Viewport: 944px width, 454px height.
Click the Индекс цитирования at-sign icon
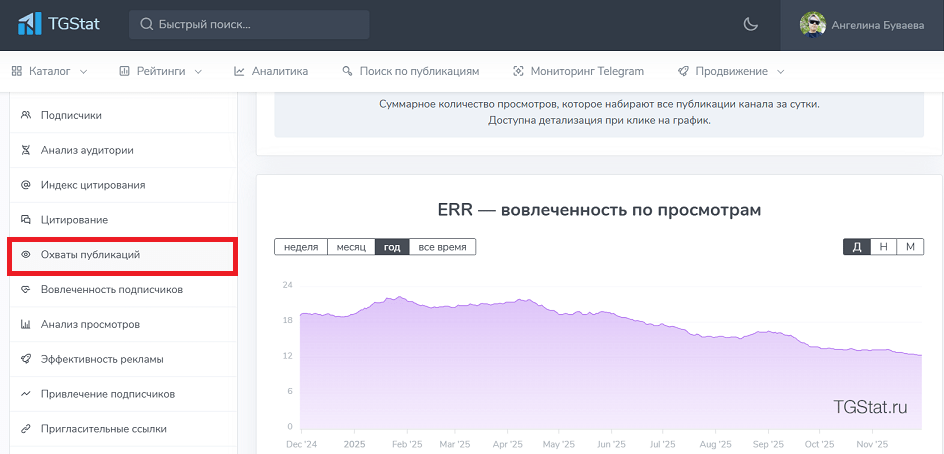click(x=26, y=185)
